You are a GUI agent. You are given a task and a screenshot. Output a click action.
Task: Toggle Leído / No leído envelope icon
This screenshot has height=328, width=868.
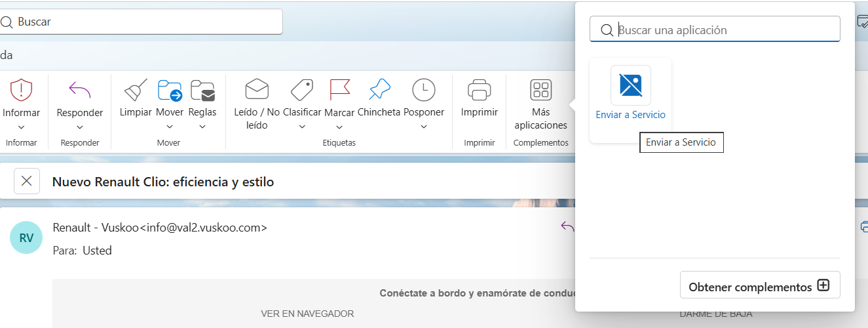click(257, 89)
